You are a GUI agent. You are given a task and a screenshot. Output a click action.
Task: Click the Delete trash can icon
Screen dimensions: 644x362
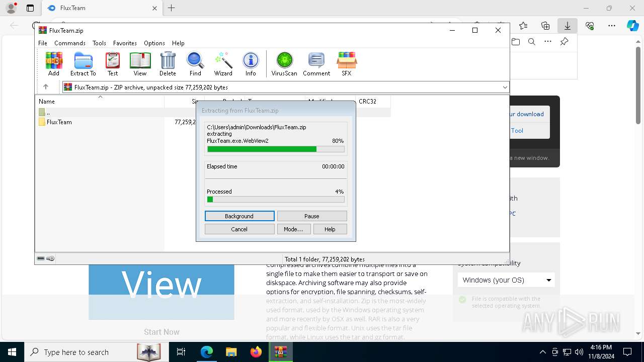[x=168, y=64]
